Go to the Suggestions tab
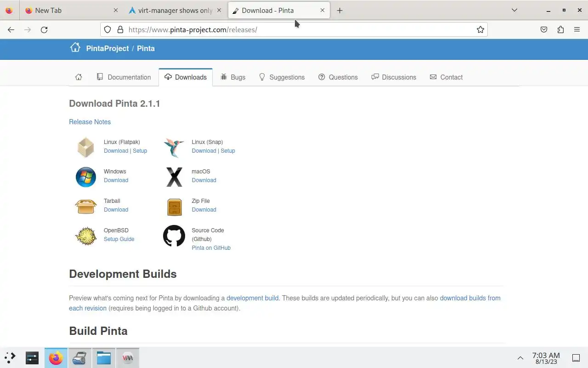Screen dimensions: 588x368 282,77
